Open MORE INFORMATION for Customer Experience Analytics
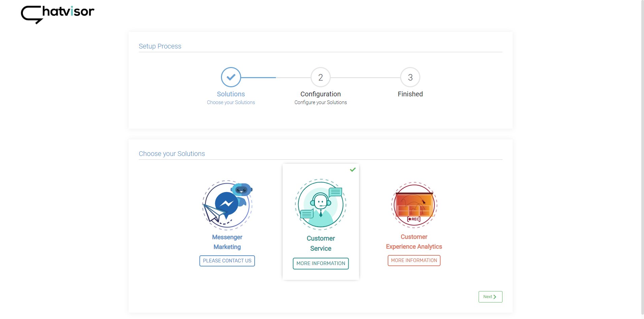 414,260
